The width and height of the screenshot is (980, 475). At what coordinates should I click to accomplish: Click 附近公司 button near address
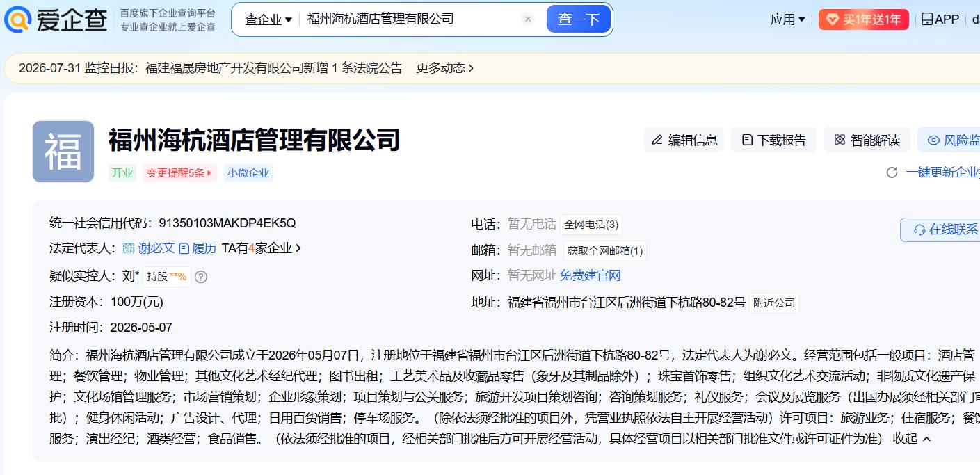(x=774, y=303)
